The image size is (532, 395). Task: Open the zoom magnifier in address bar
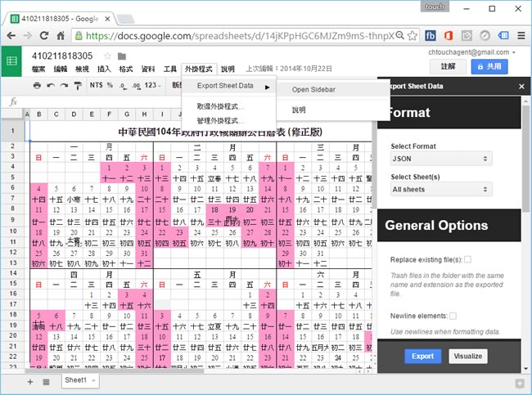[x=400, y=35]
